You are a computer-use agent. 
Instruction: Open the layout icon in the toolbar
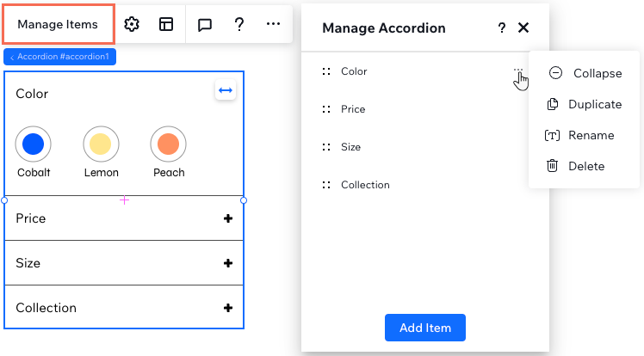[166, 24]
